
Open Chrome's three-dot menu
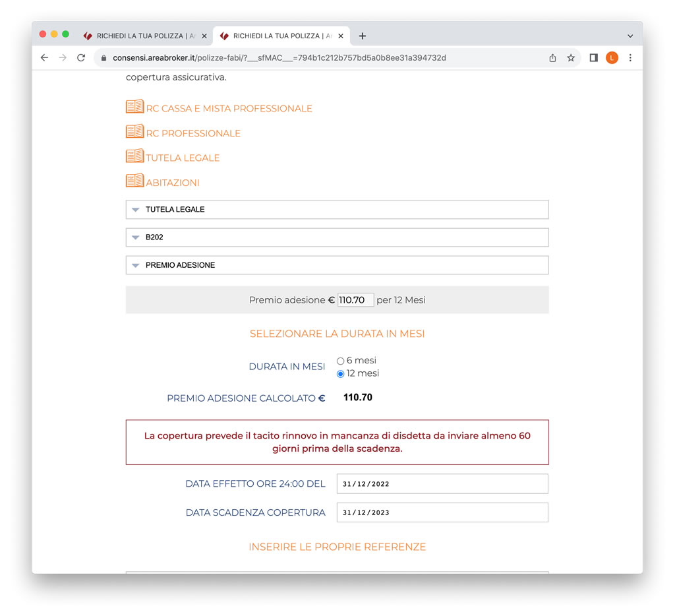[x=630, y=58]
